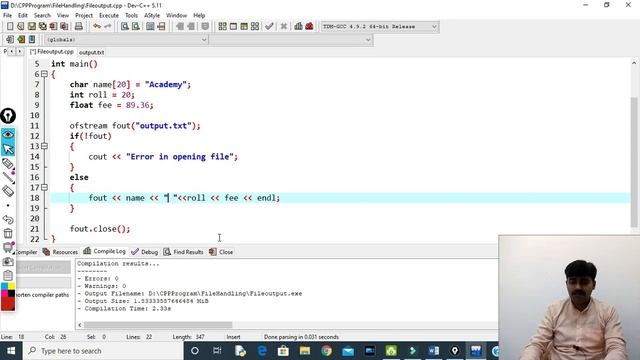Click the Stop Execution X icon

284,27
